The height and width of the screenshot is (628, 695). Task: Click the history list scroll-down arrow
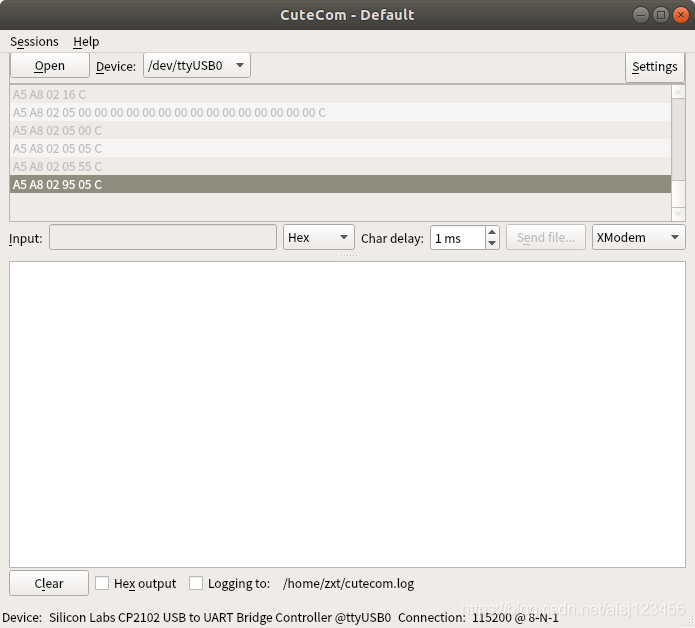coord(678,214)
